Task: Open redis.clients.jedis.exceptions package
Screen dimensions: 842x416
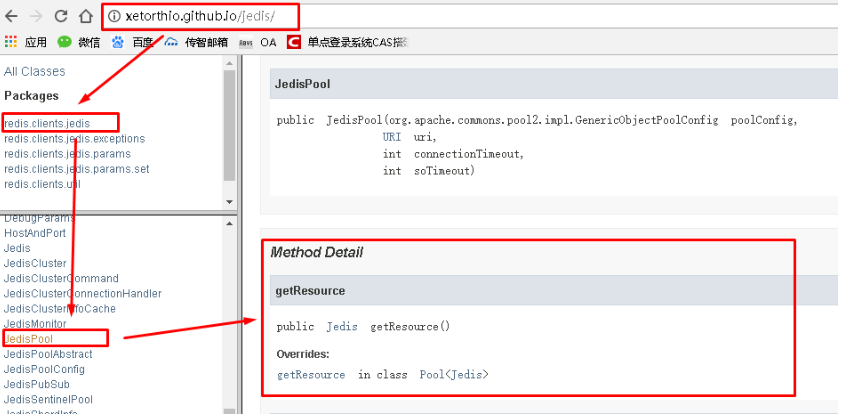Action: (75, 138)
